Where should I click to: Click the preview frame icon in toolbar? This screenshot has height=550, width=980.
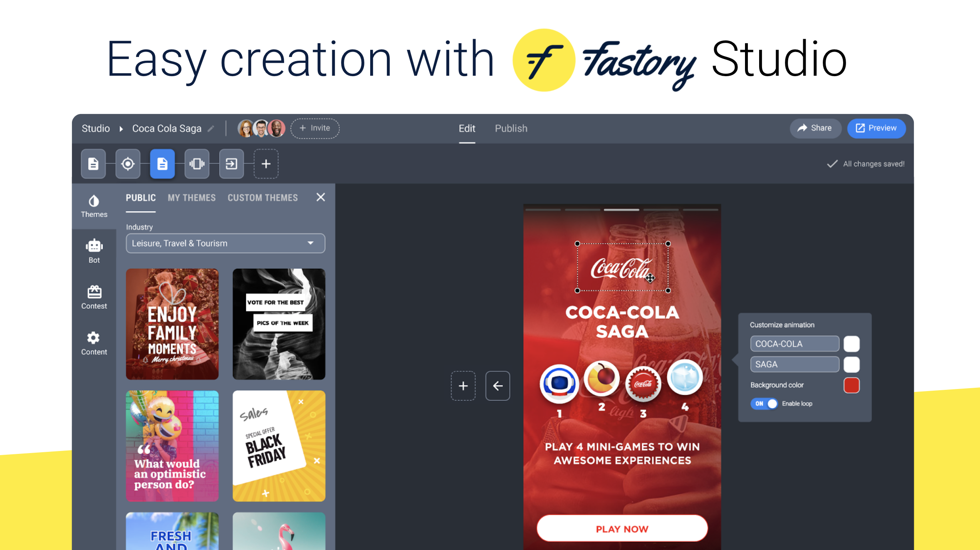(197, 164)
